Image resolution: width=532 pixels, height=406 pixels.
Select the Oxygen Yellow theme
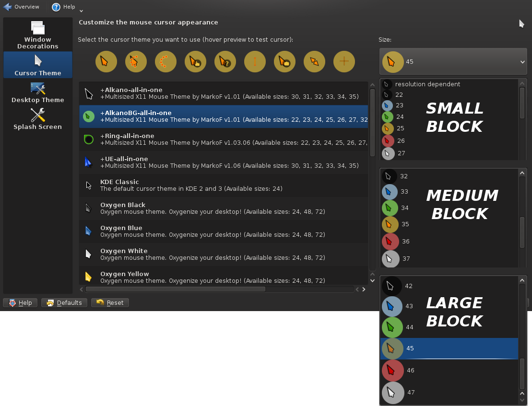tap(224, 276)
